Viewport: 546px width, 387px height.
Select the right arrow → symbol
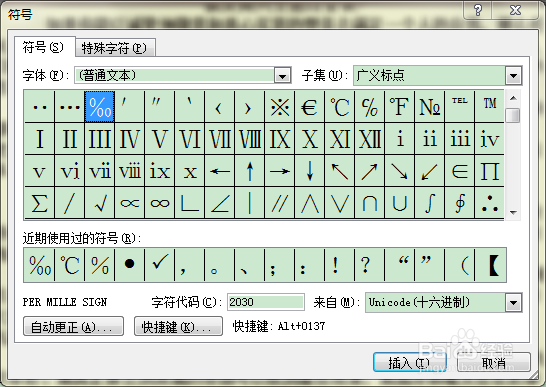279,171
